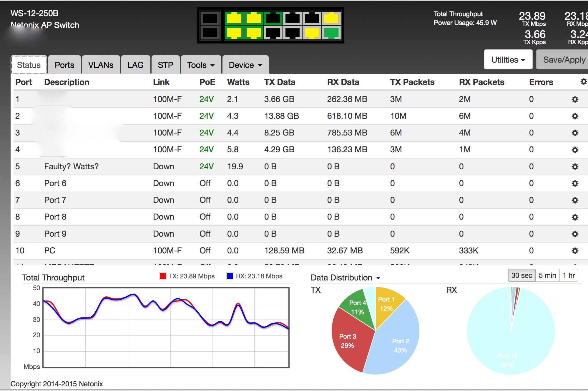Open settings gear for port 1 row
This screenshot has height=391, width=588.
[575, 99]
